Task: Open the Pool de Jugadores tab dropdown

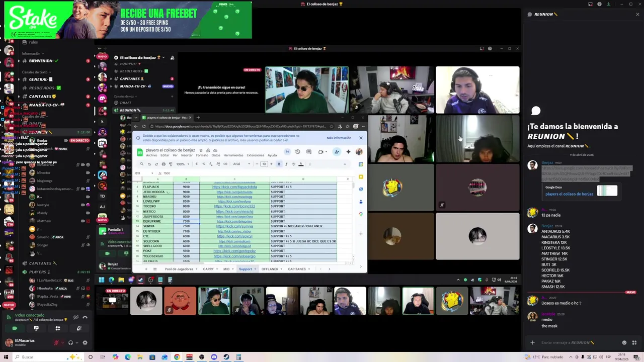Action: pos(197,269)
